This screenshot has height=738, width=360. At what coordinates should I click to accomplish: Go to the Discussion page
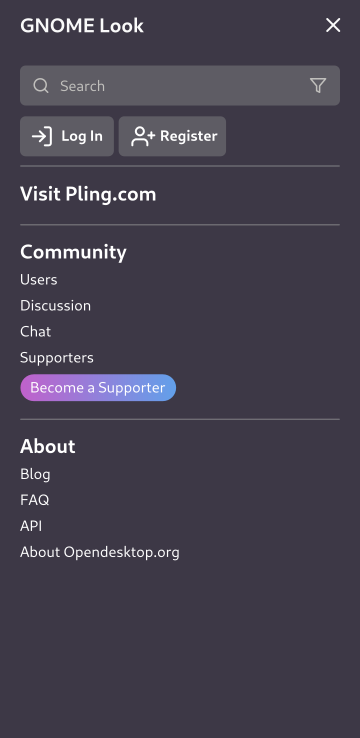coord(56,305)
